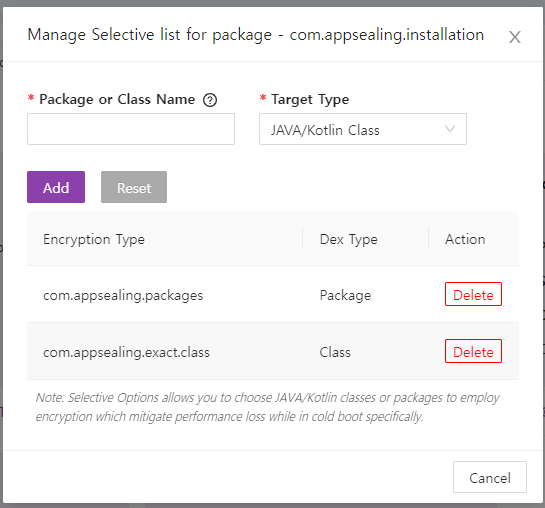This screenshot has width=545, height=508.
Task: Focus the Package or Class Name input field
Action: 131,129
